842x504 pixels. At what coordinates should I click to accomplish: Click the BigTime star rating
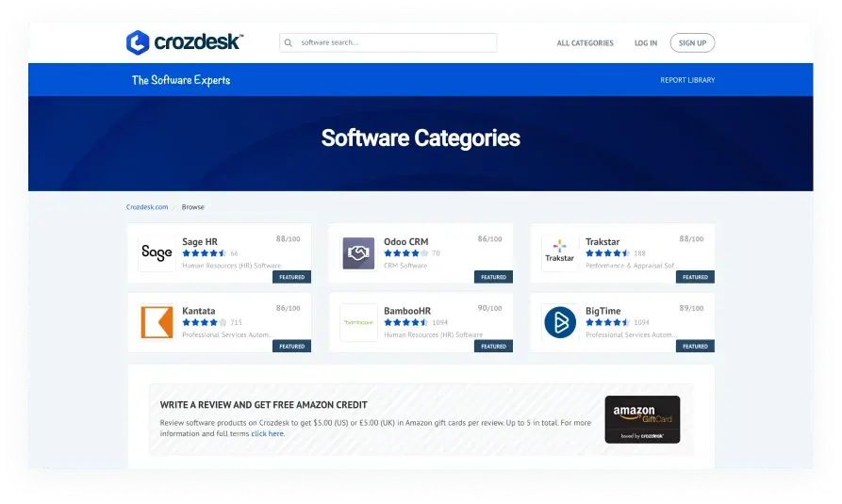click(x=607, y=322)
